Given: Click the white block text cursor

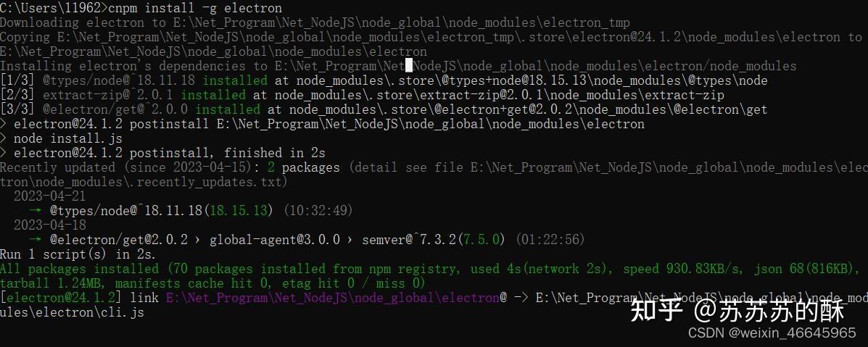Looking at the screenshot, I should point(408,66).
